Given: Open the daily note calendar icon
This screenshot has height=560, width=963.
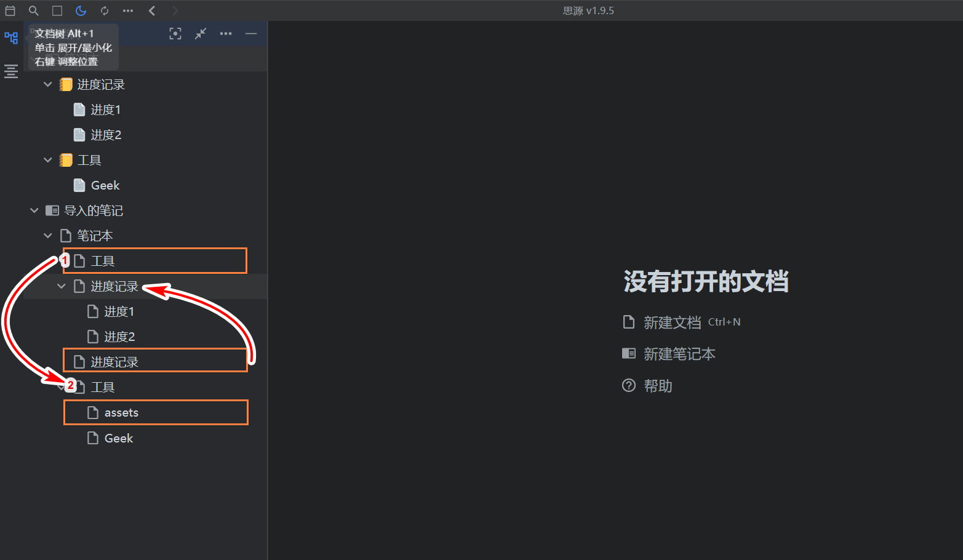Looking at the screenshot, I should click(10, 10).
